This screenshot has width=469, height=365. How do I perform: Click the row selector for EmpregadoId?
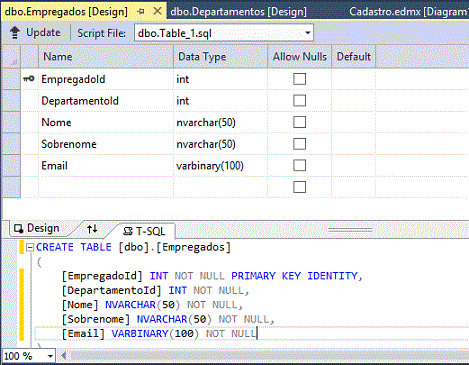click(x=11, y=79)
